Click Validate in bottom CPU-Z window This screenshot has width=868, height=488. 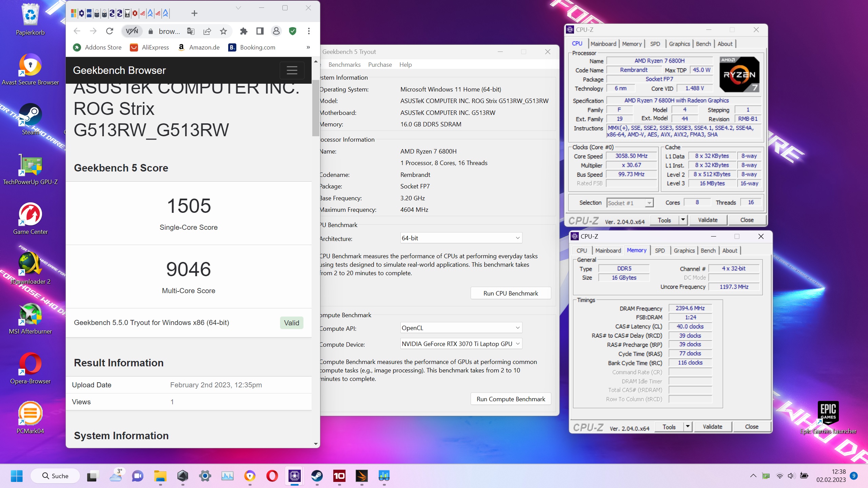(712, 427)
